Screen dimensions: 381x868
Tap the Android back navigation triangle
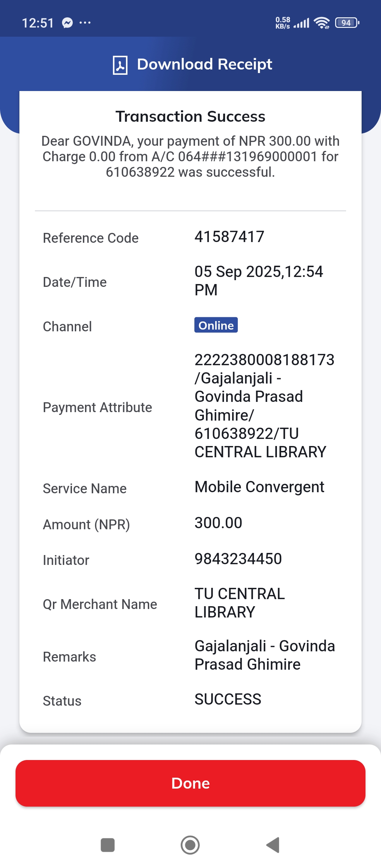pyautogui.click(x=273, y=845)
